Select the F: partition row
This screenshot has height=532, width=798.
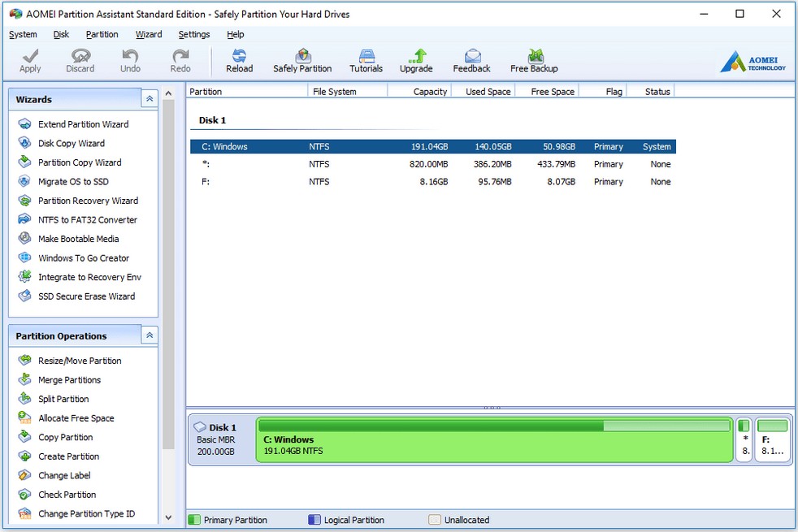[x=433, y=182]
